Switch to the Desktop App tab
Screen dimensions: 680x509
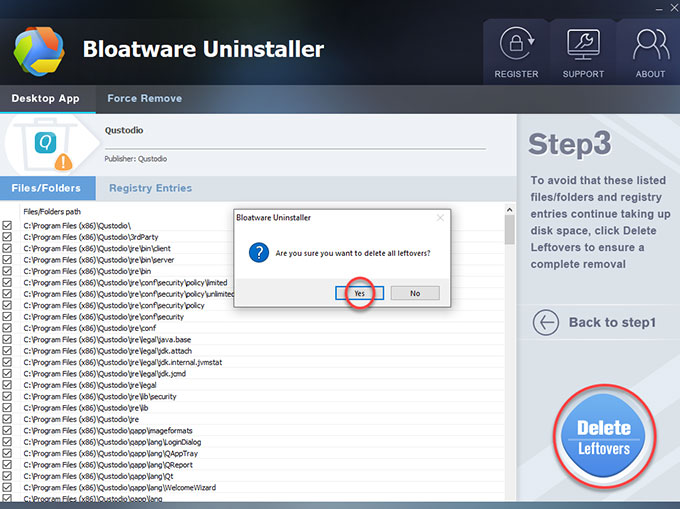click(x=46, y=98)
